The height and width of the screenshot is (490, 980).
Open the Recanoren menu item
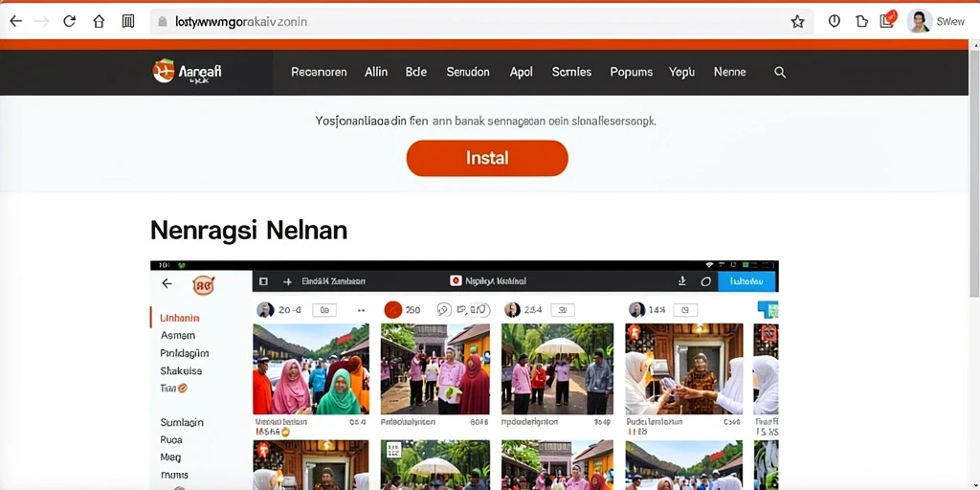pyautogui.click(x=319, y=72)
